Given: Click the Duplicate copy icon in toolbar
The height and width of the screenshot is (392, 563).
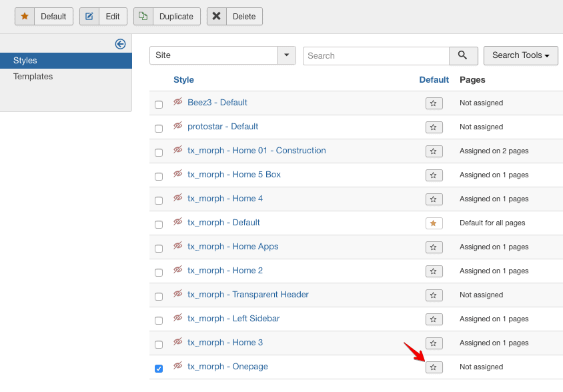Looking at the screenshot, I should pyautogui.click(x=143, y=16).
